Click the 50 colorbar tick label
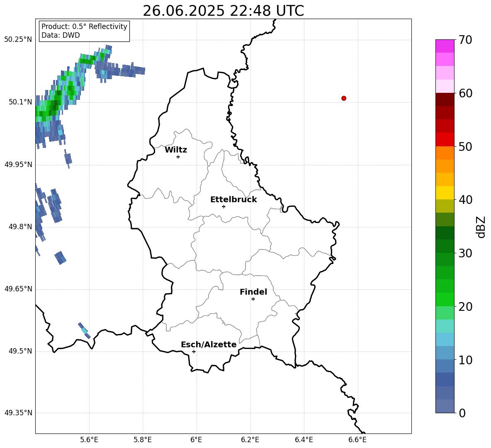 click(465, 147)
